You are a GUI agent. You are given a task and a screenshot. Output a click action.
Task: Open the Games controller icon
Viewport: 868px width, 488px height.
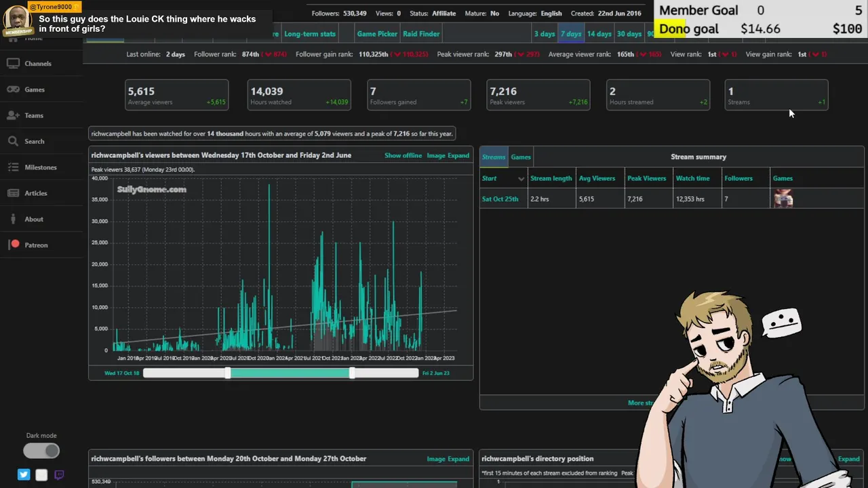[13, 89]
